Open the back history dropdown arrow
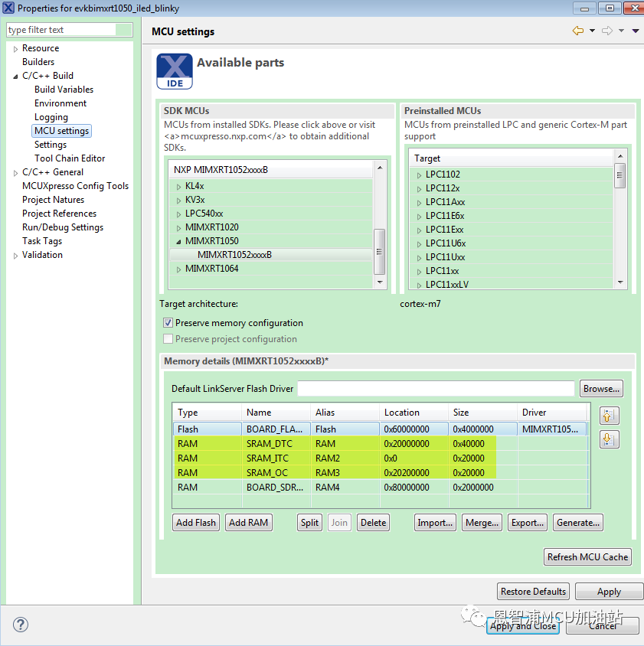644x646 pixels. pyautogui.click(x=592, y=31)
